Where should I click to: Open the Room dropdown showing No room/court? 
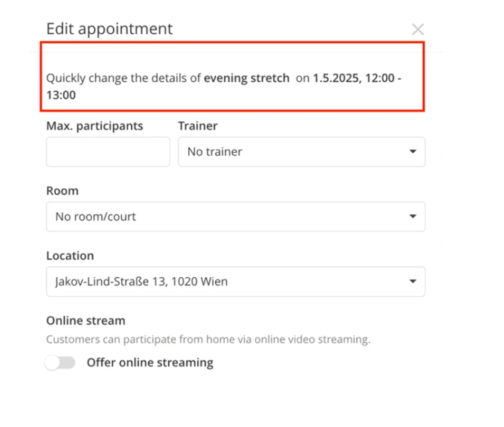(x=235, y=217)
